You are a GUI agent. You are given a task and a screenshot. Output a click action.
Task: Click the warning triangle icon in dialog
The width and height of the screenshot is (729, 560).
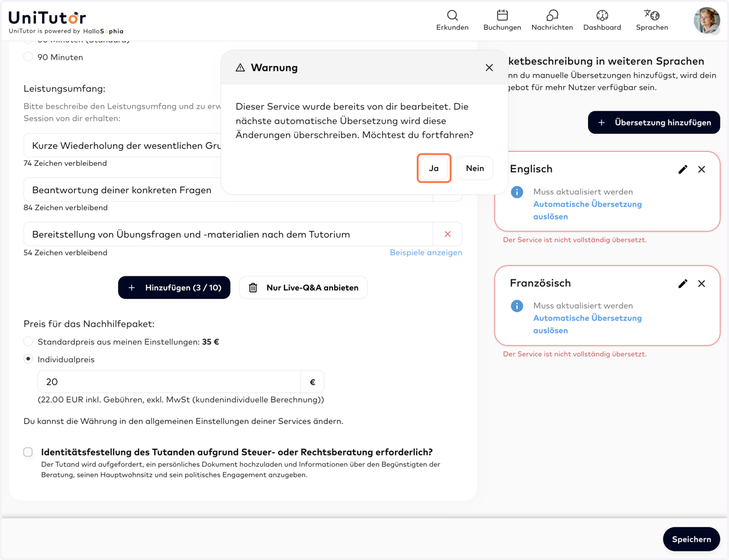(x=241, y=67)
